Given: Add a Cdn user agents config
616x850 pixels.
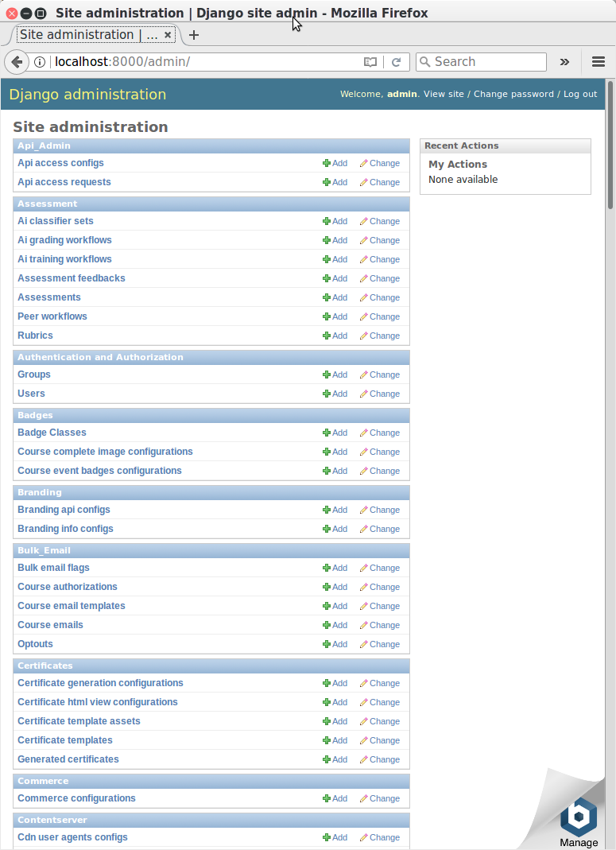Looking at the screenshot, I should [335, 837].
